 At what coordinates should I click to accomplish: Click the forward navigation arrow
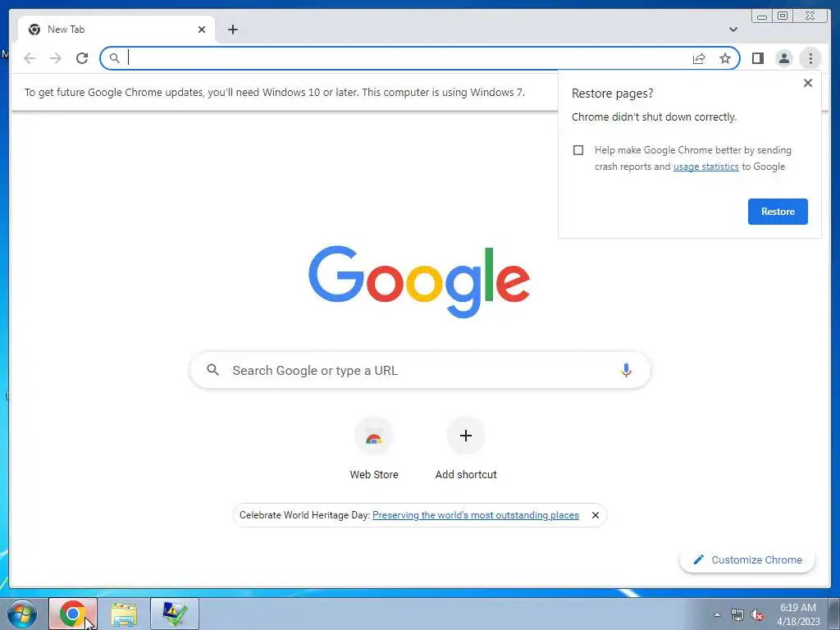(x=56, y=58)
